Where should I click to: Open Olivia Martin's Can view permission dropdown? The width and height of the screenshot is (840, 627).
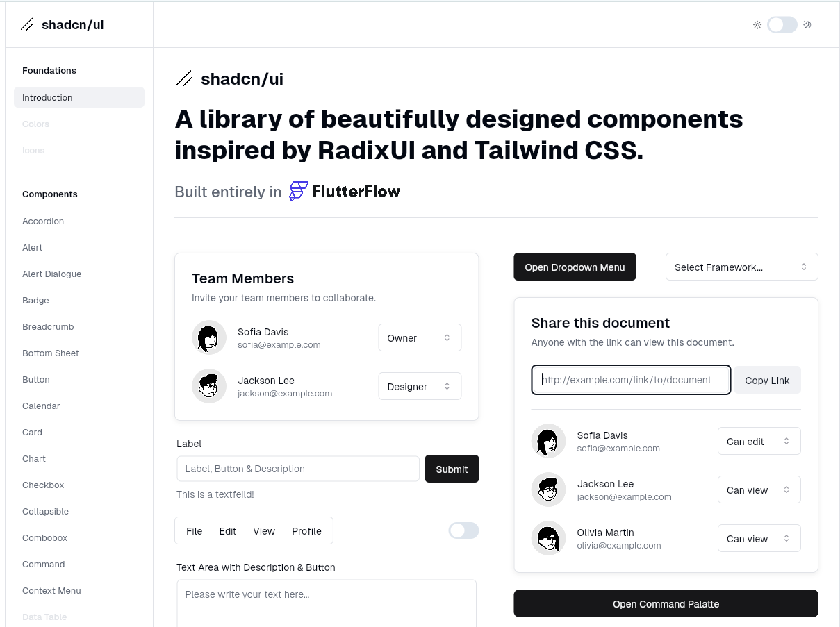759,538
